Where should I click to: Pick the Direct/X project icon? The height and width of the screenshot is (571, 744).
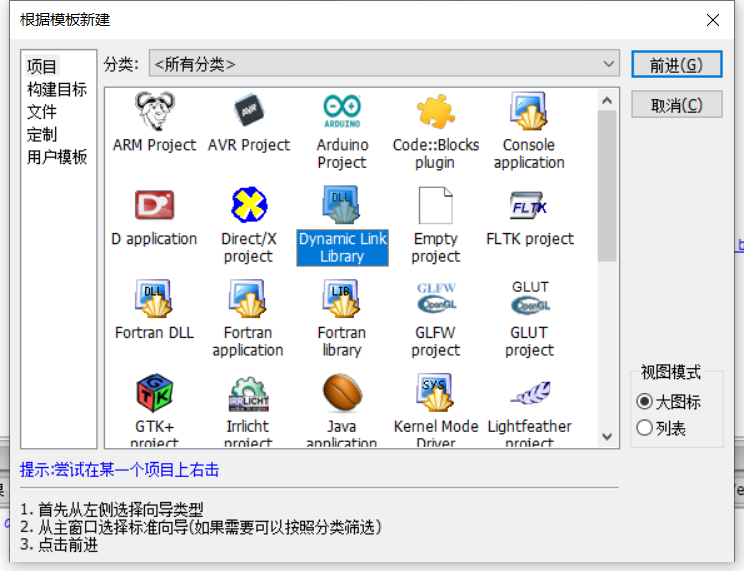[249, 205]
